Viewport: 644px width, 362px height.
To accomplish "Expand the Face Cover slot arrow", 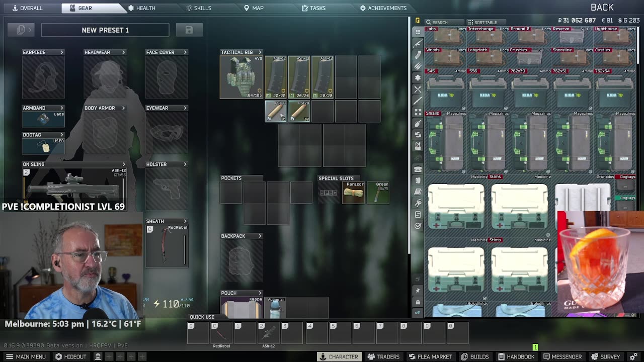I will [x=185, y=52].
